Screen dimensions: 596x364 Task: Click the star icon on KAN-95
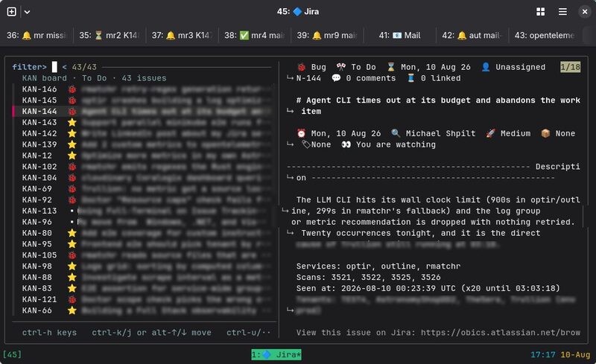[72, 244]
